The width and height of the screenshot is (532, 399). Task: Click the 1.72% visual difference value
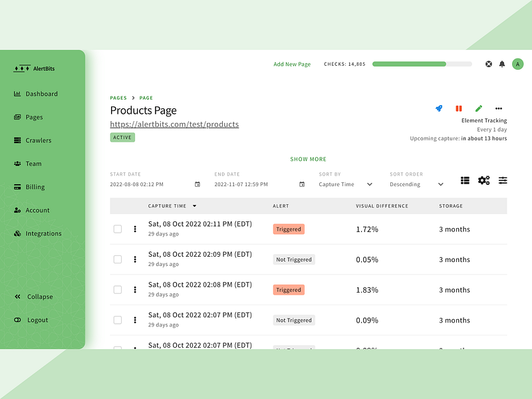point(367,229)
